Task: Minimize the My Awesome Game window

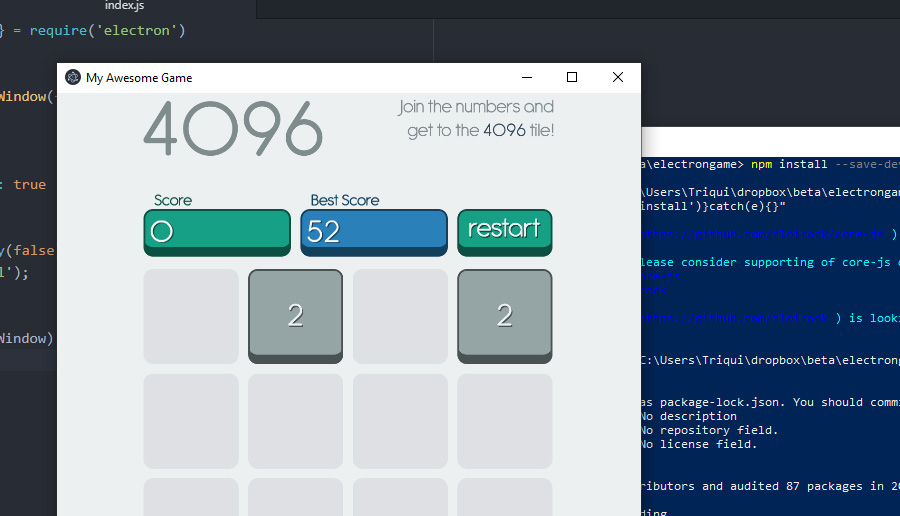Action: click(x=527, y=77)
